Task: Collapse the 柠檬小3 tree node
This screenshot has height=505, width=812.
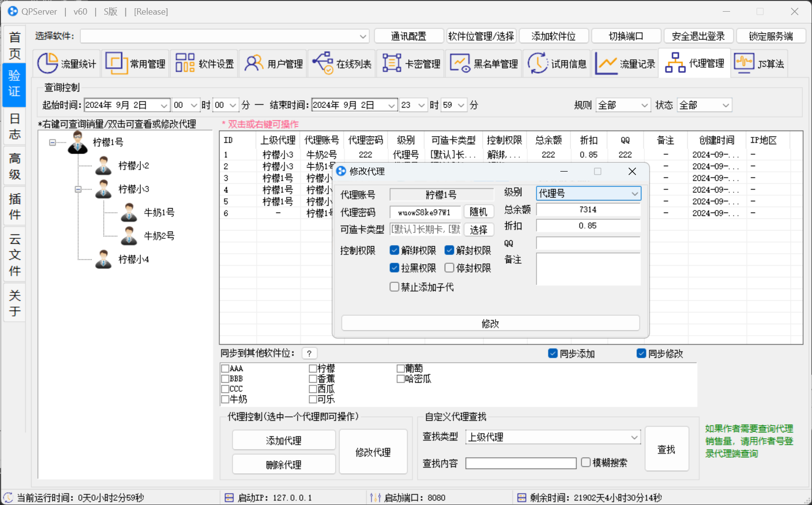Action: coord(78,189)
